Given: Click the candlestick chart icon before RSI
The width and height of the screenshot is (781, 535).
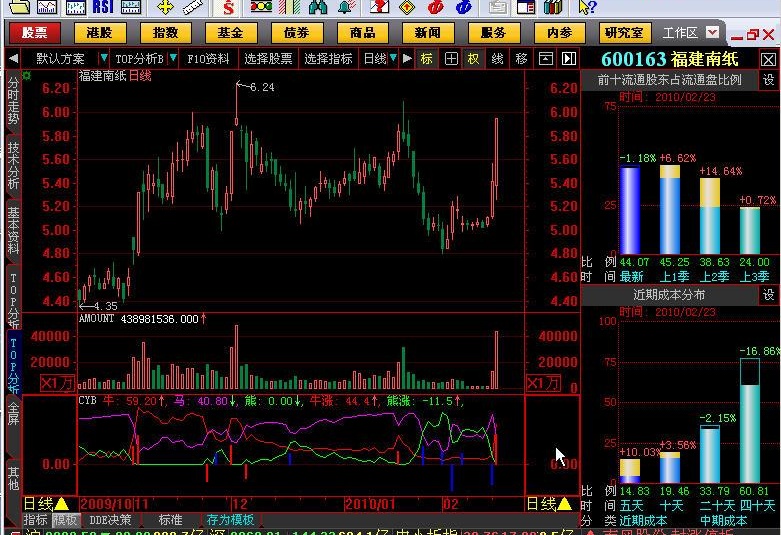Looking at the screenshot, I should (x=76, y=6).
